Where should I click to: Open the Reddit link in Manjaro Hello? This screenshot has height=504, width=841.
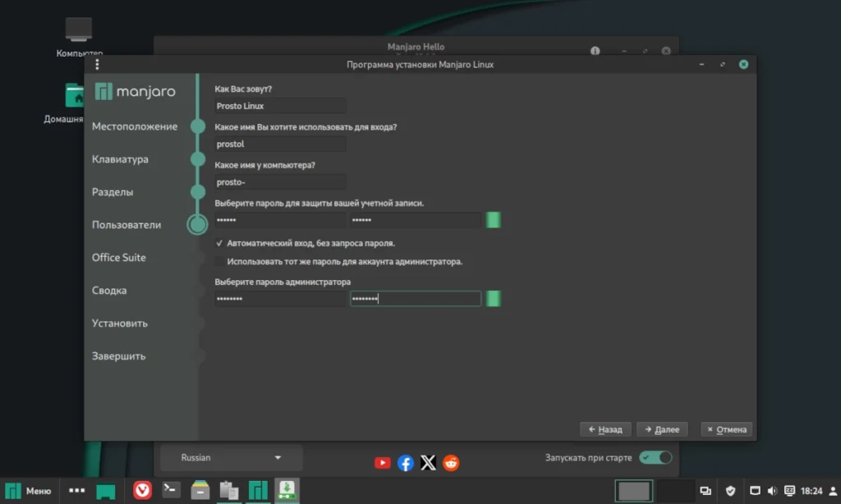(x=451, y=463)
